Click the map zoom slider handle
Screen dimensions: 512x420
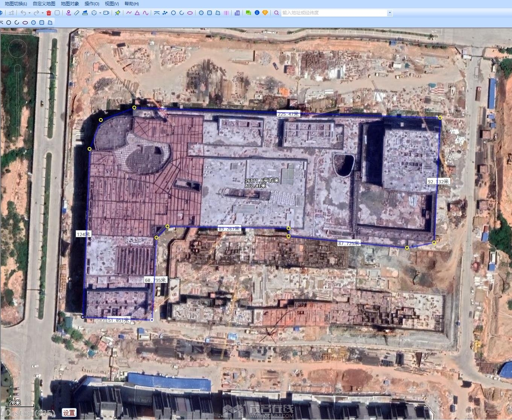pos(17,68)
